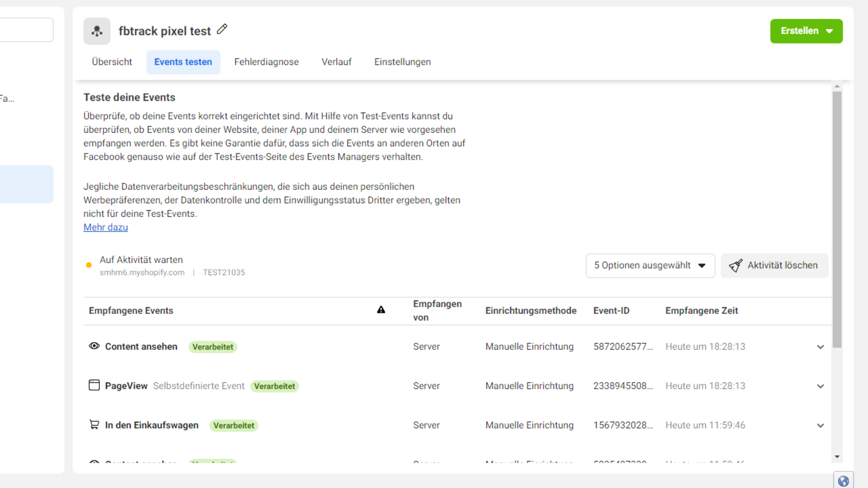Click the Empfangene Events column header
Screen dimensions: 868x488
click(x=131, y=311)
